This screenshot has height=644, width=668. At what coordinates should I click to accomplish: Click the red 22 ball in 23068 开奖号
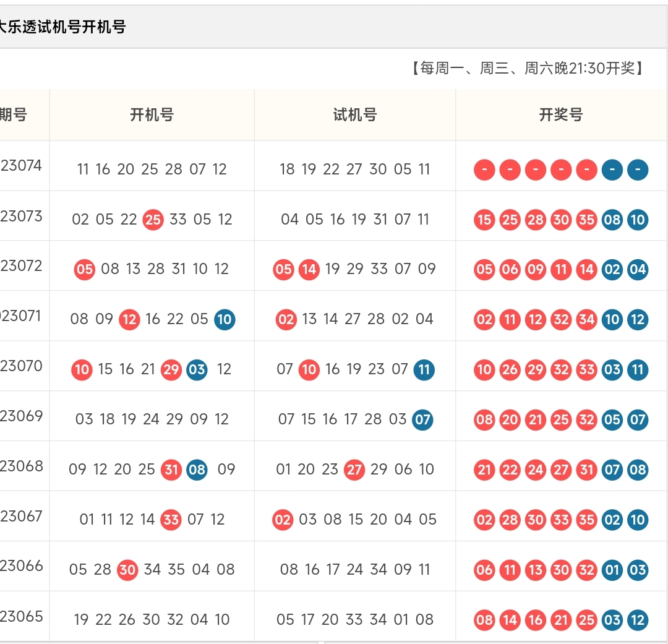[510, 470]
